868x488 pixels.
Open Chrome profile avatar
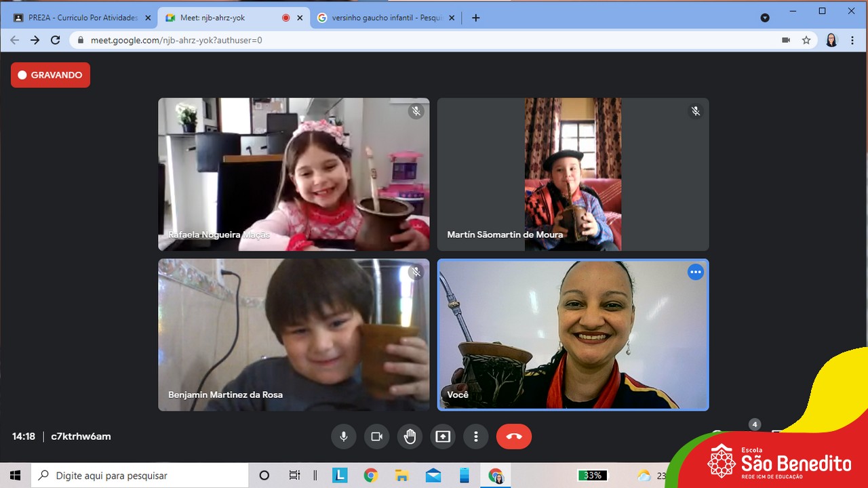tap(831, 41)
